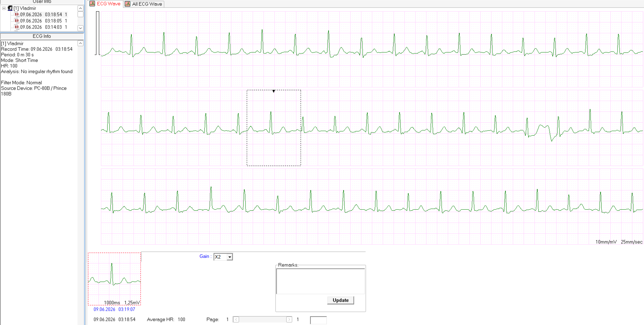Click the '1000ms' label in the preview
The image size is (644, 325).
point(112,302)
